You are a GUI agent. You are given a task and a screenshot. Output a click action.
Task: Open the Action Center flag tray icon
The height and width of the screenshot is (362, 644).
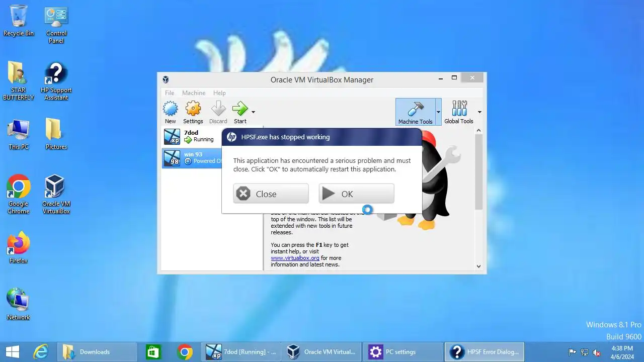tap(572, 352)
